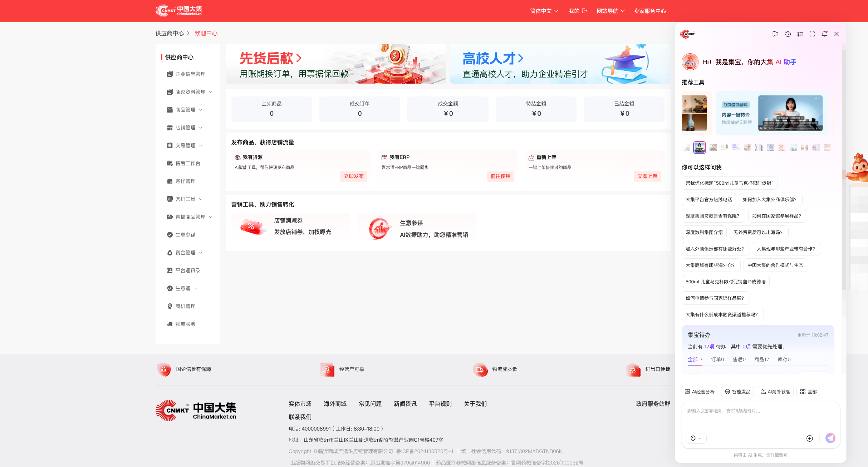Click 立即发布 button
868x467 pixels.
(x=354, y=176)
